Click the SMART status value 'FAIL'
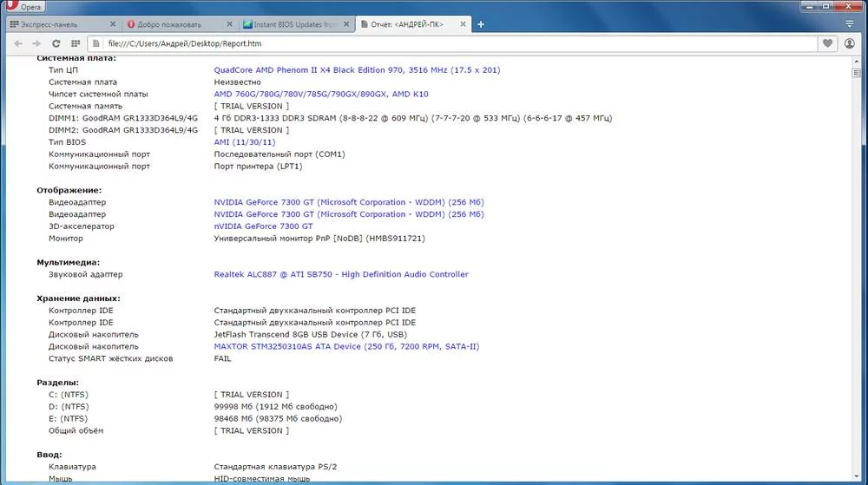The image size is (868, 485). pos(222,358)
